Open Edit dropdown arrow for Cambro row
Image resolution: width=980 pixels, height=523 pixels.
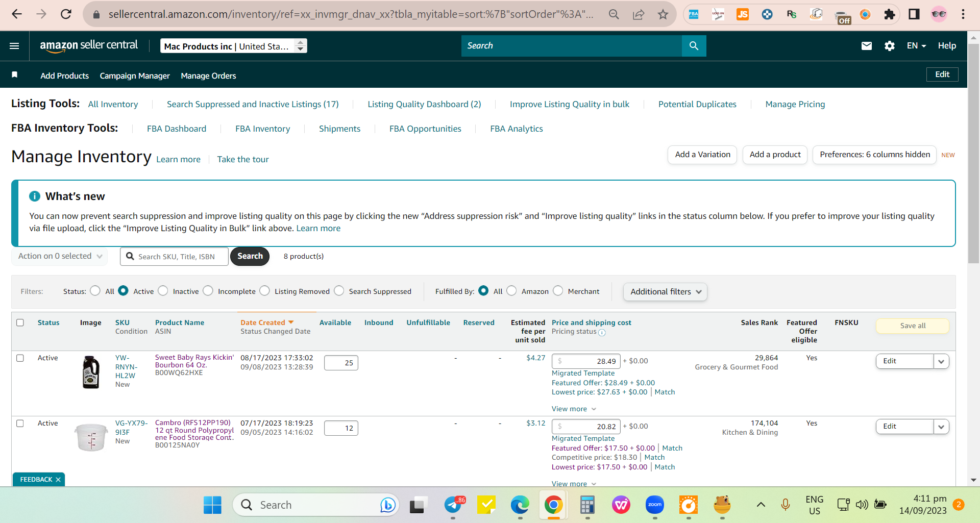click(941, 427)
